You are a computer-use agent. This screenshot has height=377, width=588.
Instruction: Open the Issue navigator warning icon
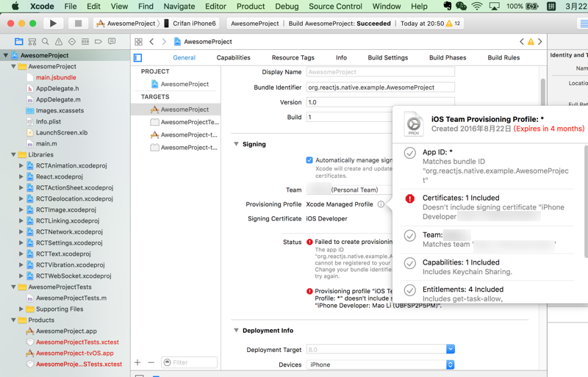click(59, 41)
